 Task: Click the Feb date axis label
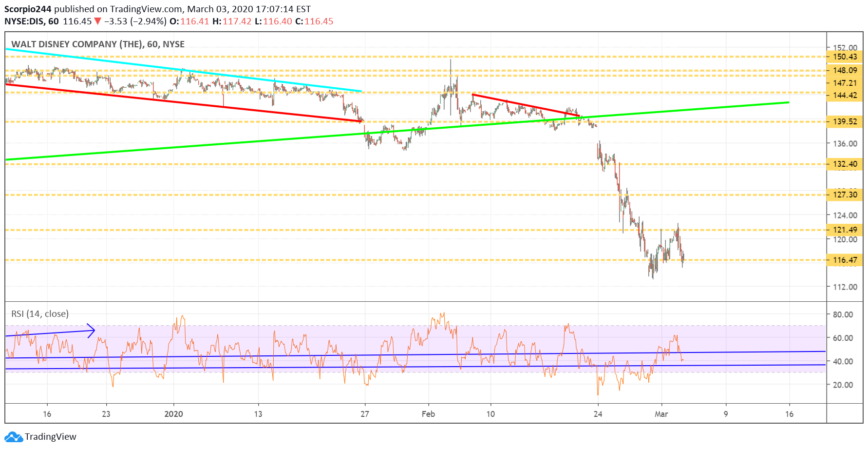pos(428,414)
